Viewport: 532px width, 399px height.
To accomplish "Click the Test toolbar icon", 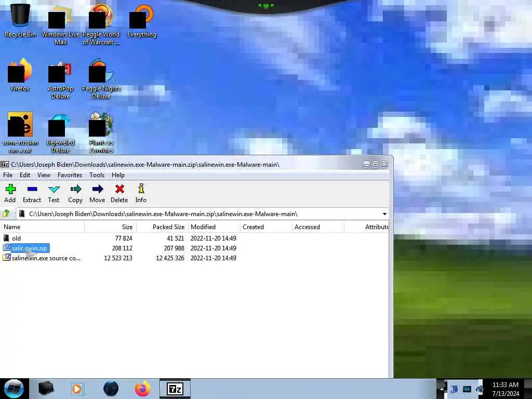I will tap(54, 193).
